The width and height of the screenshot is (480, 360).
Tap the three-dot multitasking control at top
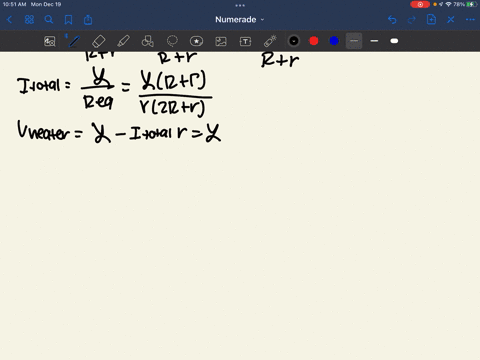240,5
